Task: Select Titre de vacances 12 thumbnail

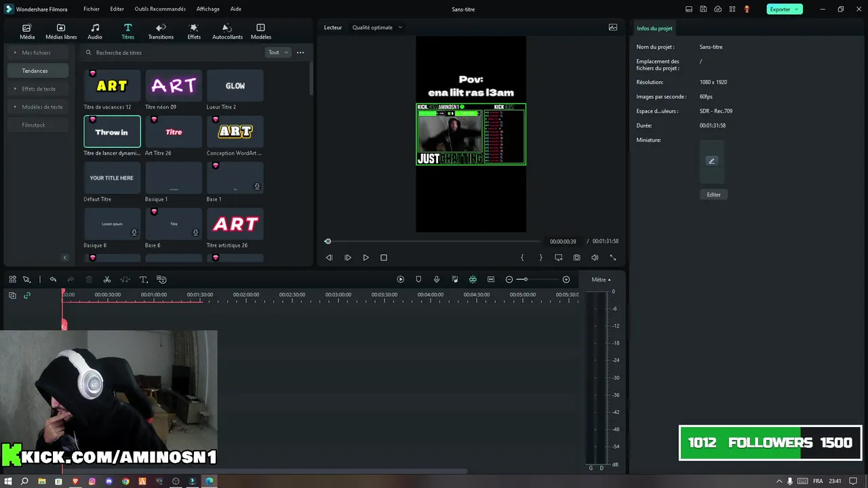Action: pyautogui.click(x=112, y=85)
